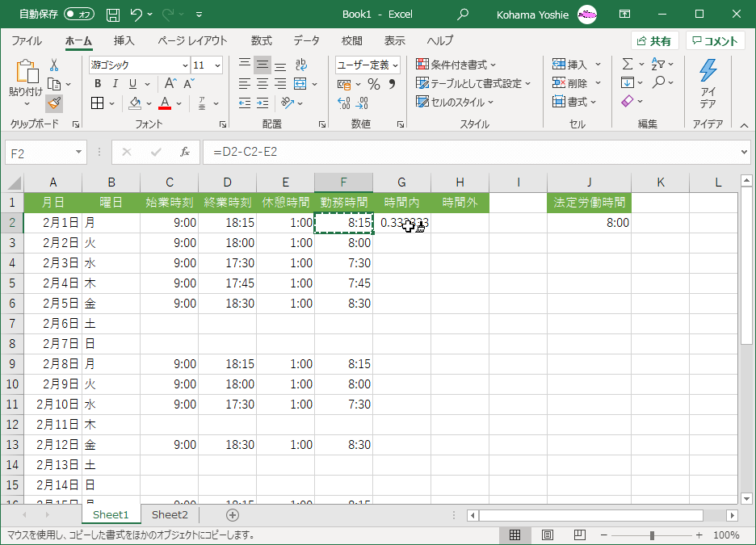The image size is (756, 545).
Task: Click the Ribbon Display Options icon
Action: [x=624, y=15]
